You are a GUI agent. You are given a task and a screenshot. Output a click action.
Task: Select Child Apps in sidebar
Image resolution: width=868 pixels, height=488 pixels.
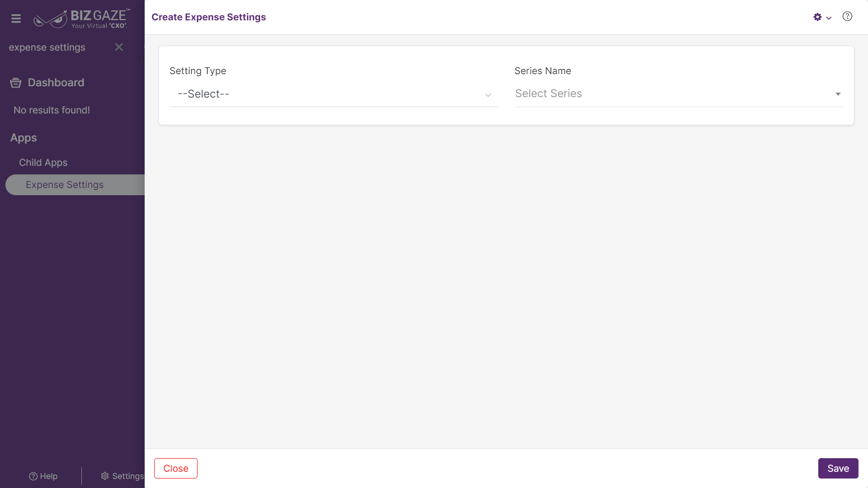(x=43, y=163)
